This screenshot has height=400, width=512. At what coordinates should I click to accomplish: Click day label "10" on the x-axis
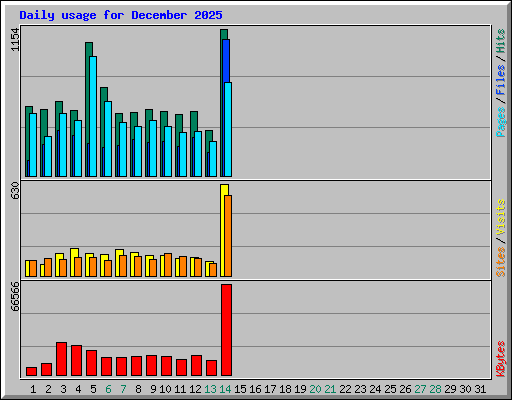point(165,389)
